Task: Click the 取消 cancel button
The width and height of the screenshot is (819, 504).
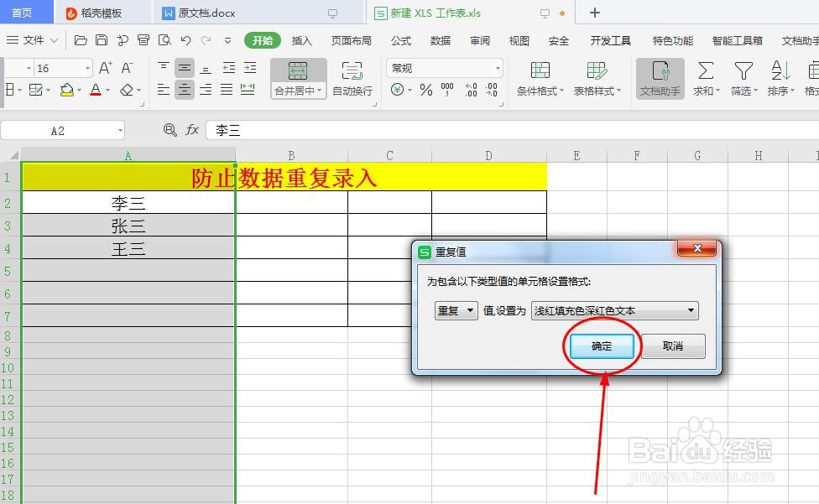Action: point(674,346)
